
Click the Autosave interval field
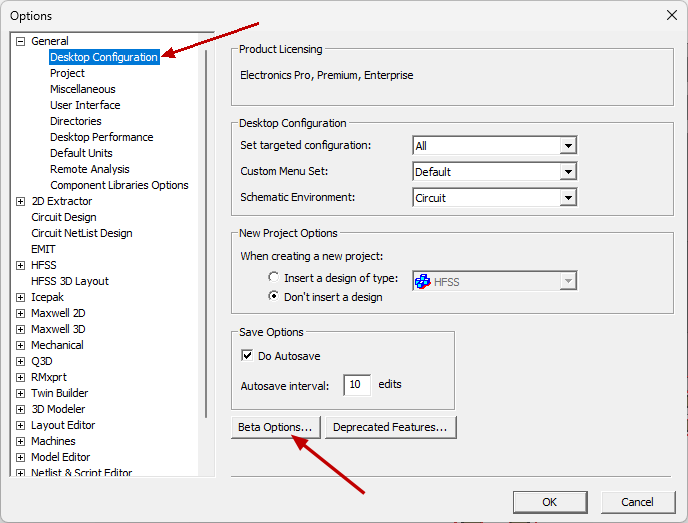tap(357, 385)
